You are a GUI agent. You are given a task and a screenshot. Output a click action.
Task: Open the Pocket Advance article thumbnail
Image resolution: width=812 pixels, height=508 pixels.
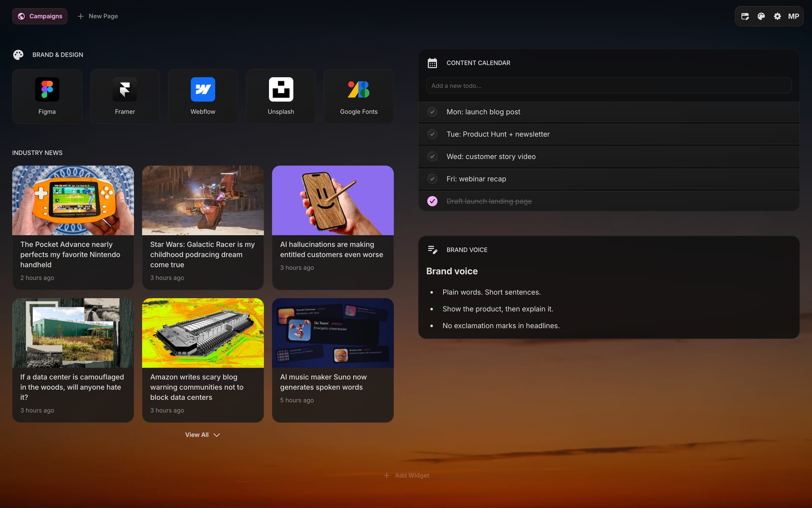[73, 200]
